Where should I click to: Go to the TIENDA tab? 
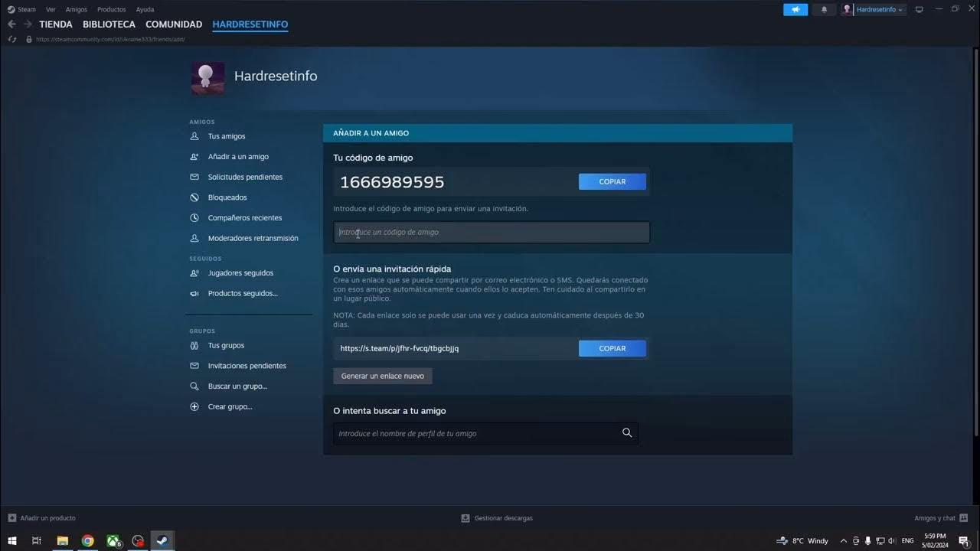click(56, 24)
